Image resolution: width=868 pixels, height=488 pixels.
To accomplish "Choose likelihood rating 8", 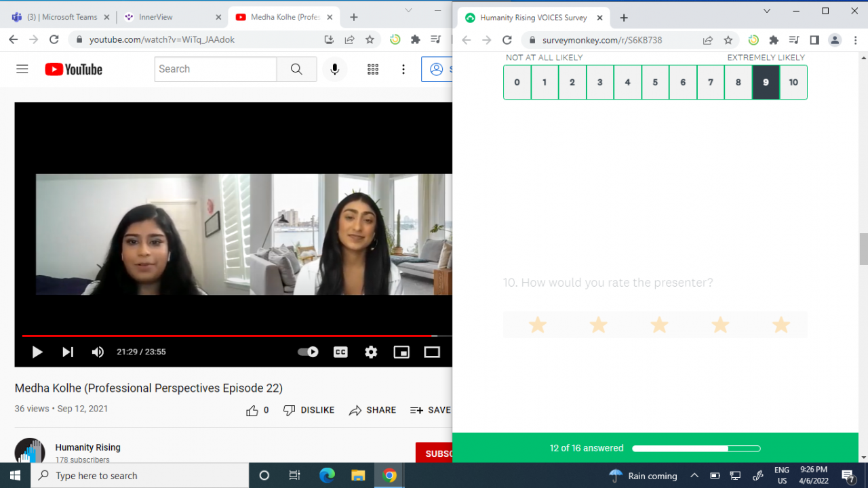I will pyautogui.click(x=738, y=83).
